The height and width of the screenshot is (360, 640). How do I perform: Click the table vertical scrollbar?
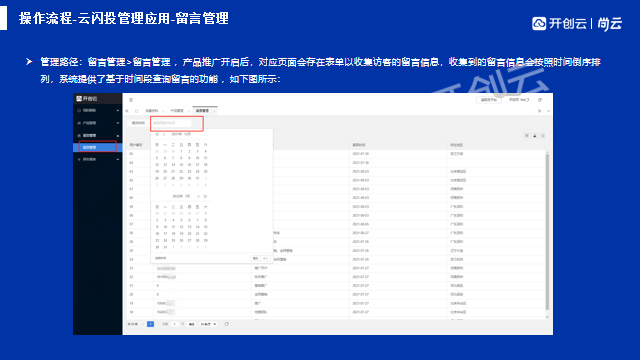[x=547, y=233]
